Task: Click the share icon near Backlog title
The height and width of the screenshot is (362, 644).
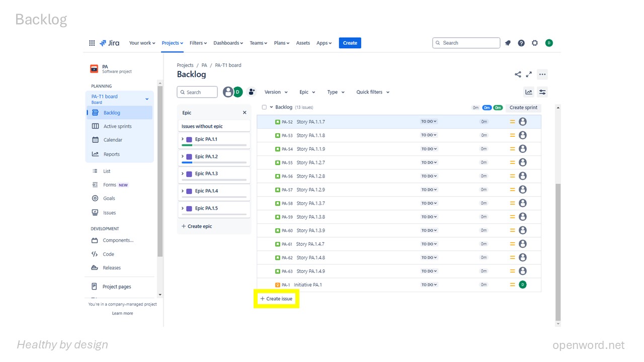Action: (518, 74)
